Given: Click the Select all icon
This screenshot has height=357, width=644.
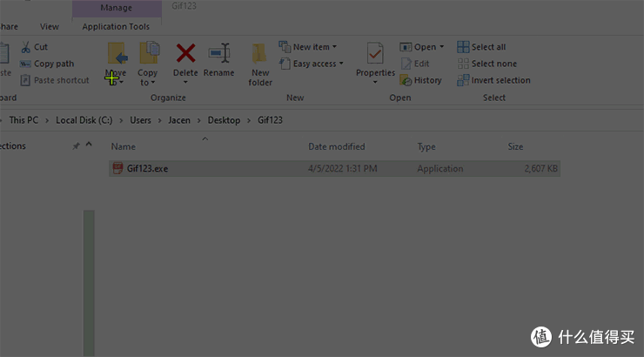Looking at the screenshot, I should click(x=463, y=47).
